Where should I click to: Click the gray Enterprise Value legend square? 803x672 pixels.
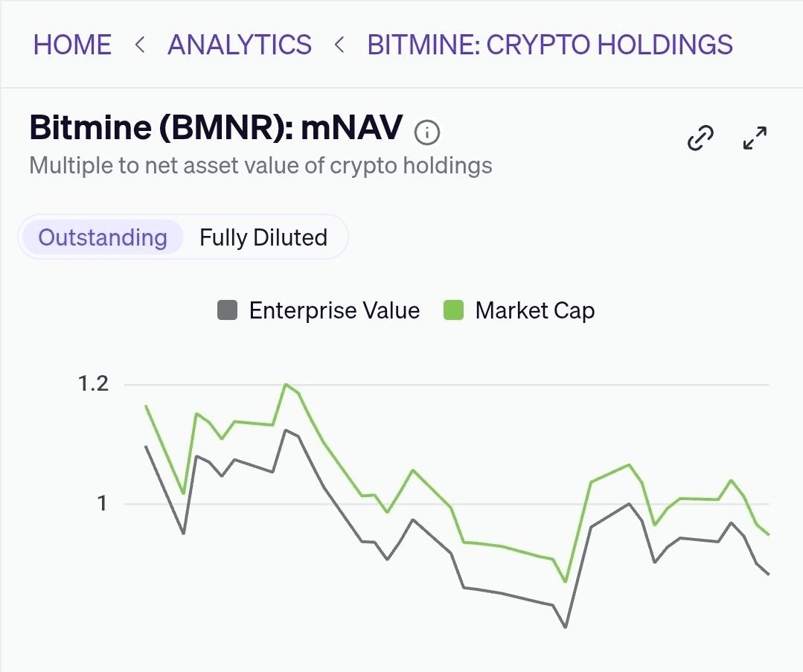pos(227,310)
